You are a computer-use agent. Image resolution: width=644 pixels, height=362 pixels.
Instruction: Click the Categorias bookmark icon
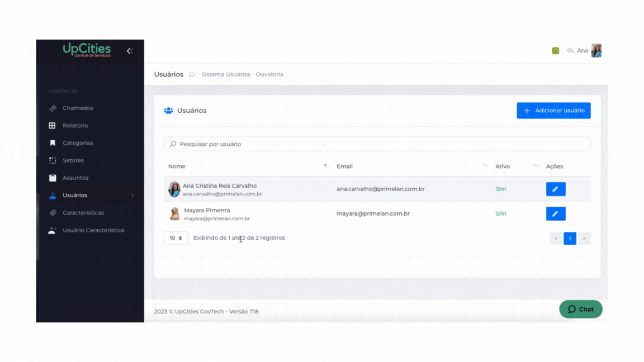(x=53, y=143)
